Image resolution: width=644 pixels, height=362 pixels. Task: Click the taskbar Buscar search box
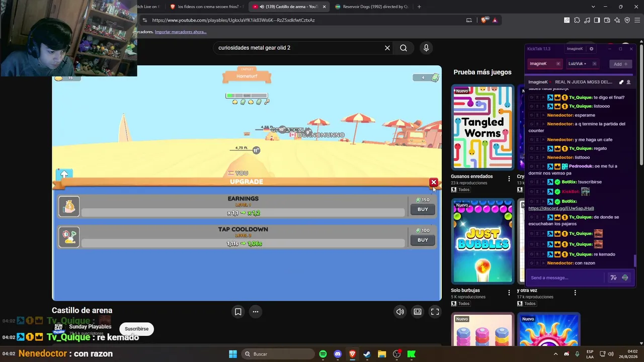[x=277, y=354]
